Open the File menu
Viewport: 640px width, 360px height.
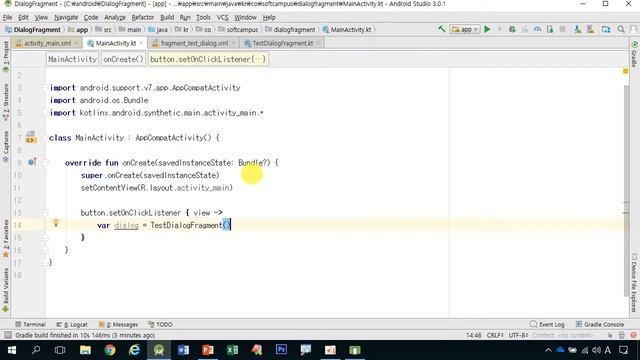click(x=7, y=18)
